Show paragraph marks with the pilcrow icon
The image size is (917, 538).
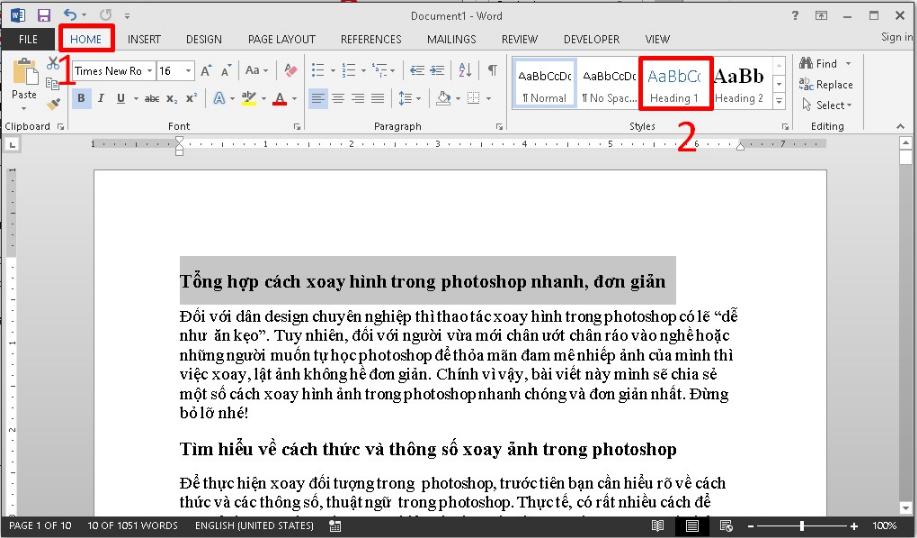(492, 71)
